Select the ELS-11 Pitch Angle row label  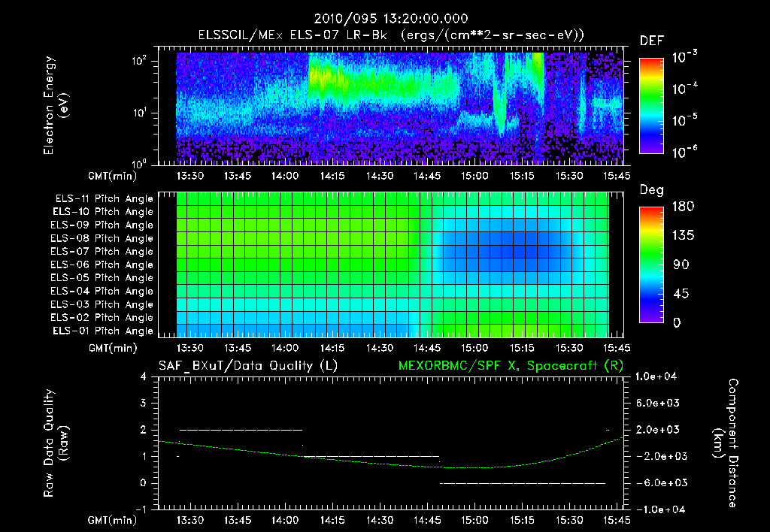[104, 199]
